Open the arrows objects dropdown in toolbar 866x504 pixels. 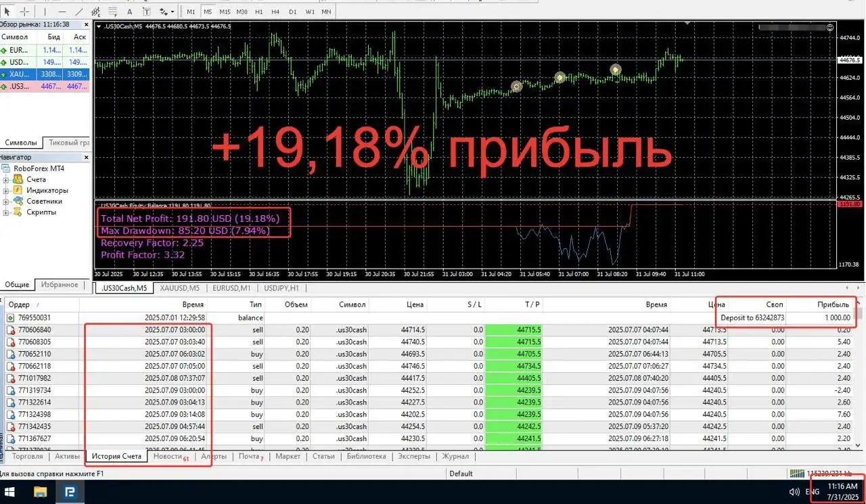(x=166, y=12)
